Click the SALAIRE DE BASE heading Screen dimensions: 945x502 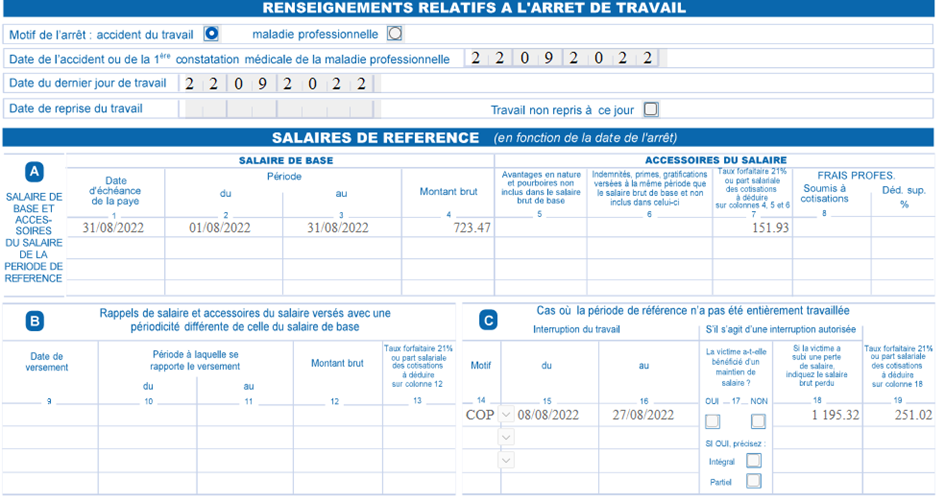click(x=286, y=160)
